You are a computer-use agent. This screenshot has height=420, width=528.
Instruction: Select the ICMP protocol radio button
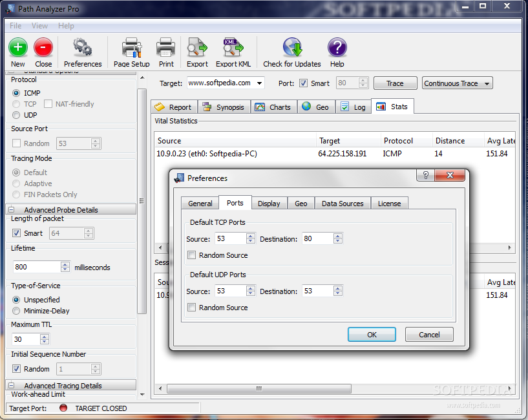coord(16,93)
